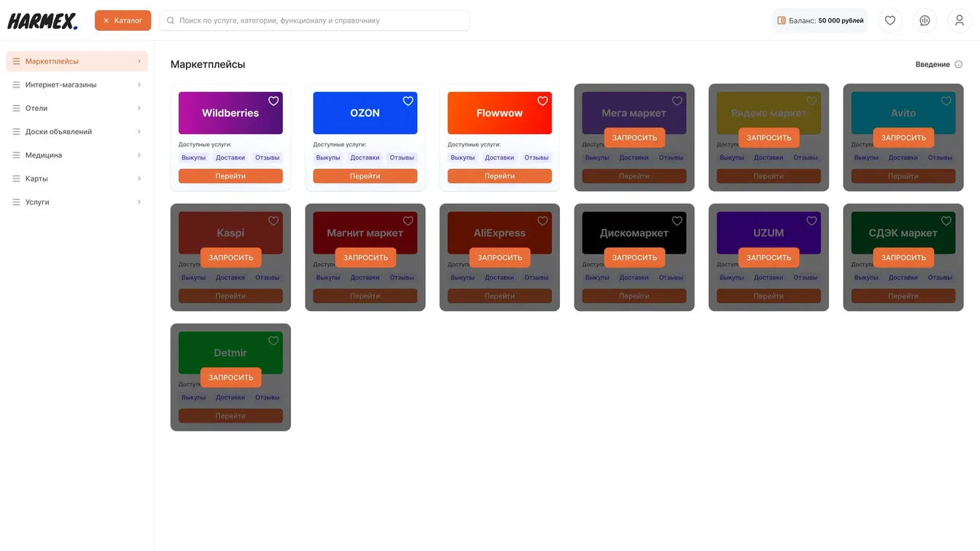Click ЗАПРОСИТЬ on the Avito card

pyautogui.click(x=903, y=138)
